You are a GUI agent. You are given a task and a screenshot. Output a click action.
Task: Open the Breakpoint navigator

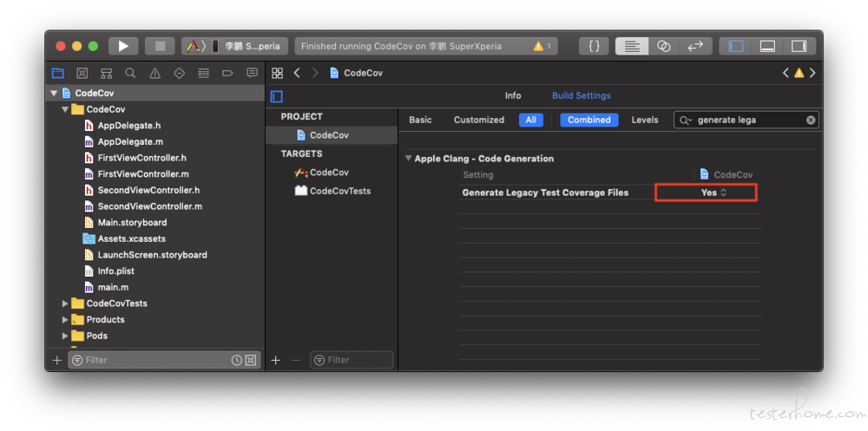pos(227,73)
